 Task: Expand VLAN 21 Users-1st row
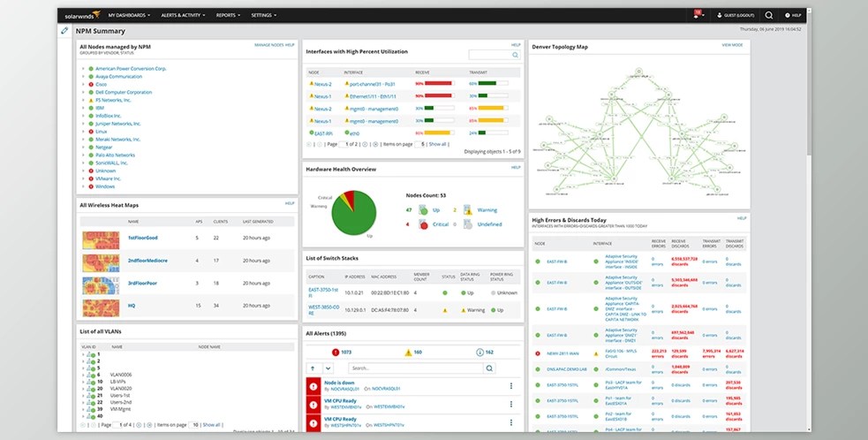(83, 396)
